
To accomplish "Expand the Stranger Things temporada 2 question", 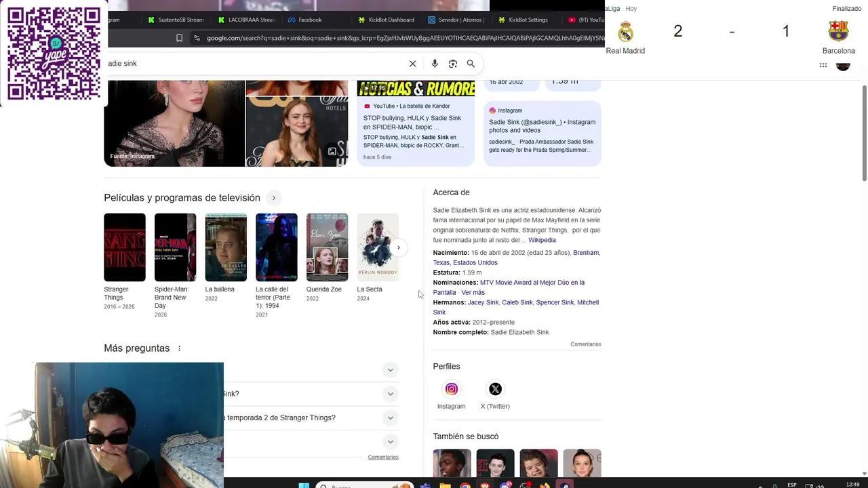I will point(390,418).
